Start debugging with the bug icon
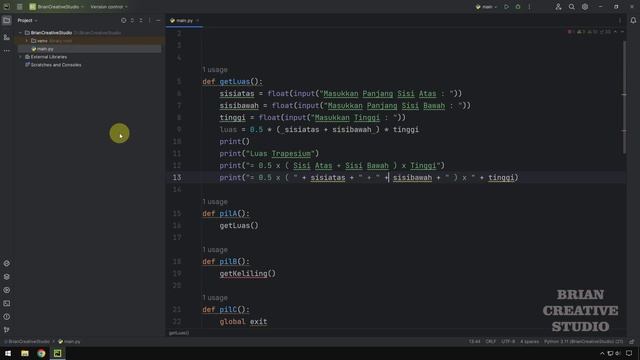640x360 pixels. tap(518, 7)
